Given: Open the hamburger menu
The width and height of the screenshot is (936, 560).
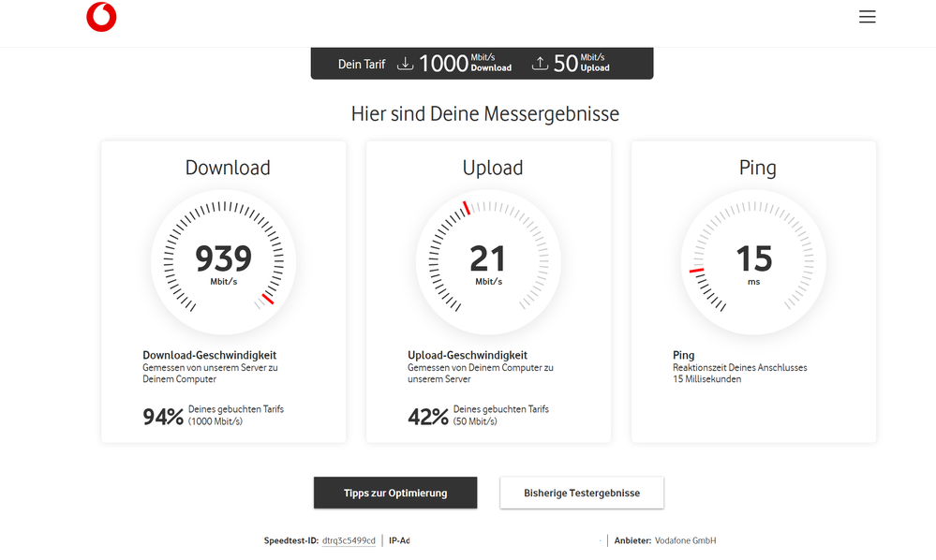Looking at the screenshot, I should tap(867, 17).
